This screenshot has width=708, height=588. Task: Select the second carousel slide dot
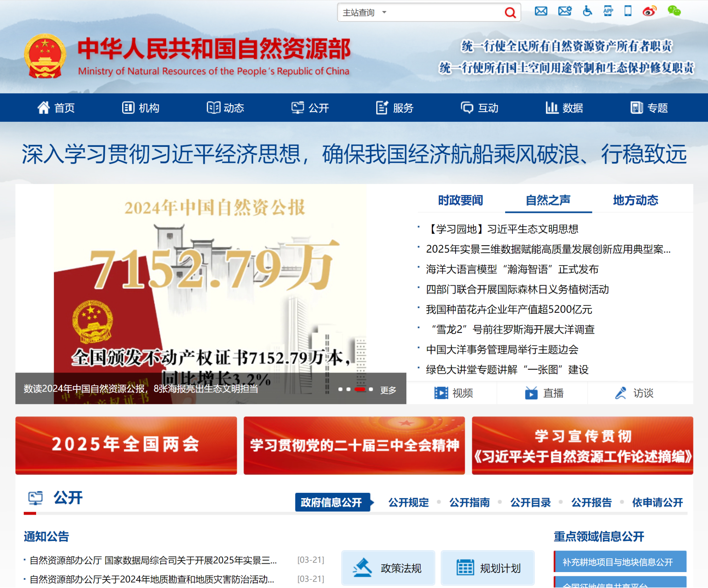point(348,389)
